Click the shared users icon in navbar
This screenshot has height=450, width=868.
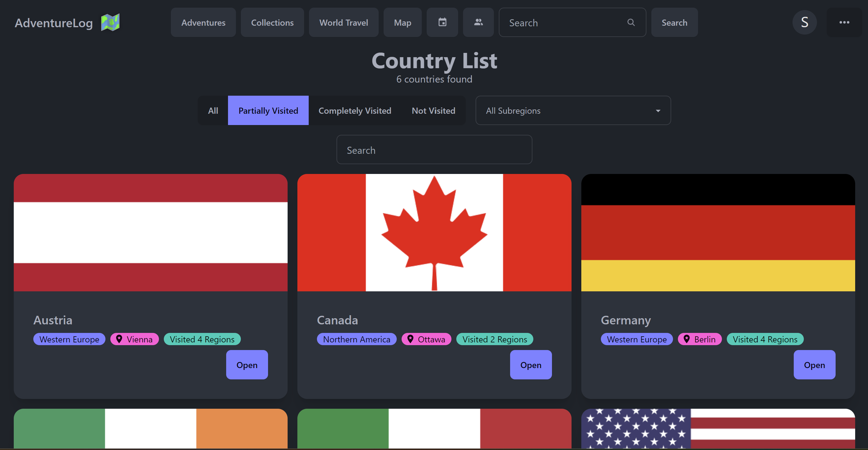click(x=478, y=22)
